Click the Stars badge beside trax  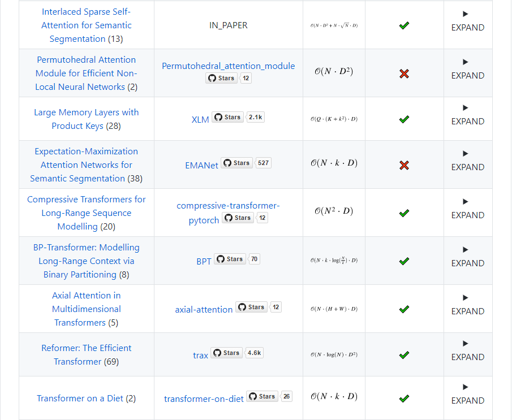coord(226,353)
